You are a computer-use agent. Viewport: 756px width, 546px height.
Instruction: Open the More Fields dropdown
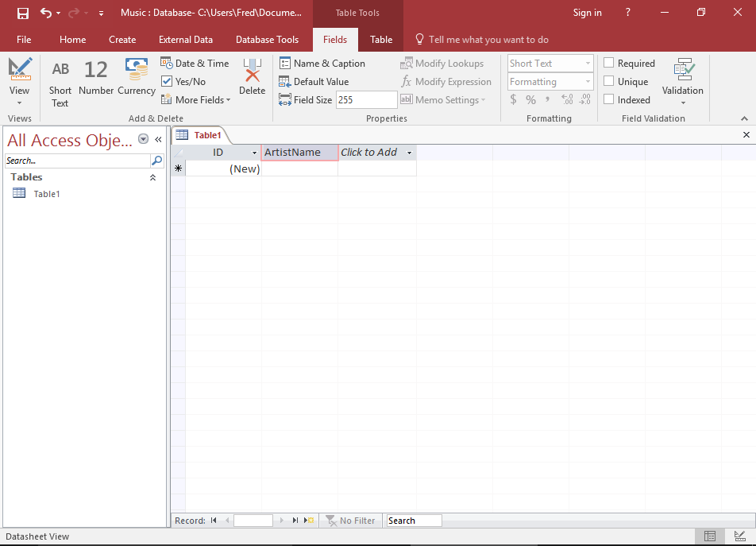[x=195, y=100]
